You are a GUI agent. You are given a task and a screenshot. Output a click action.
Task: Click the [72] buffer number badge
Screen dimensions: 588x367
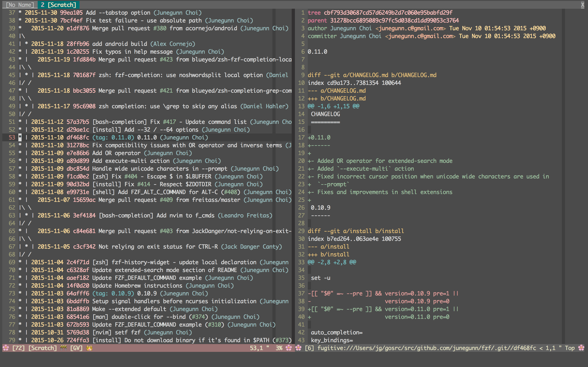tap(18, 348)
